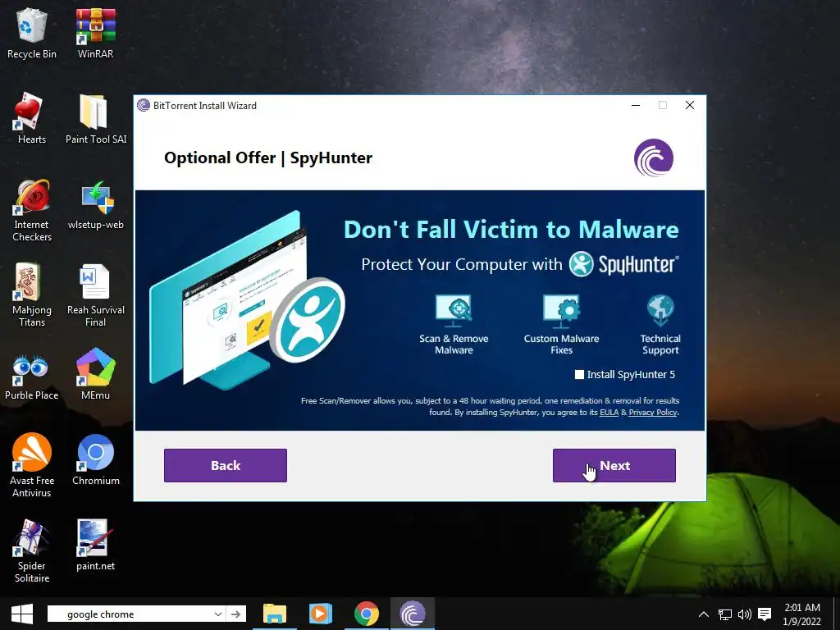Click the Custom Malware Fixes icon
The height and width of the screenshot is (630, 840).
tap(561, 310)
